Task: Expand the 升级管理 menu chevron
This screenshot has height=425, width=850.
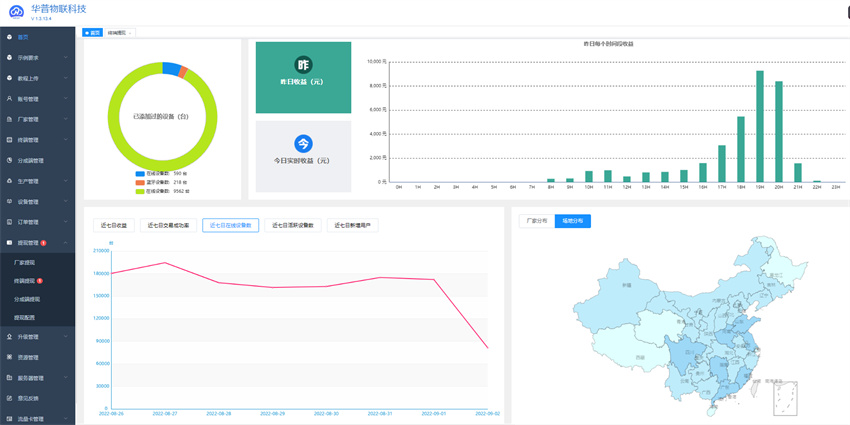Action: (66, 337)
